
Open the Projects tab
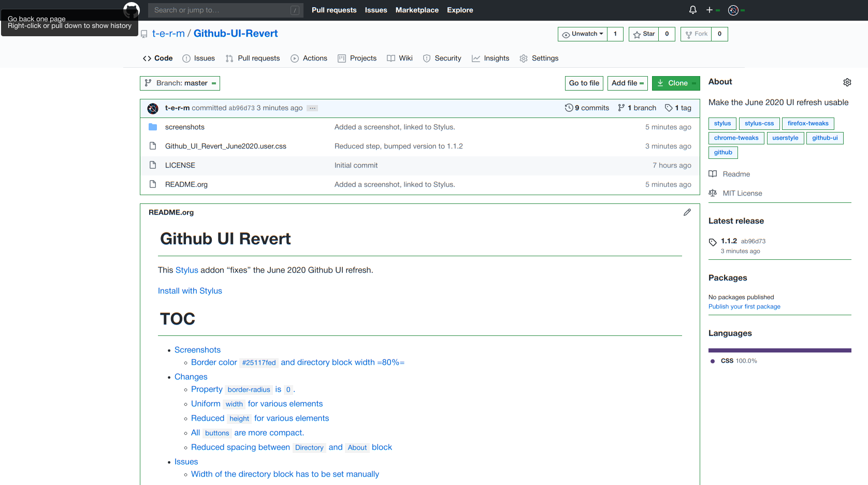pos(357,58)
